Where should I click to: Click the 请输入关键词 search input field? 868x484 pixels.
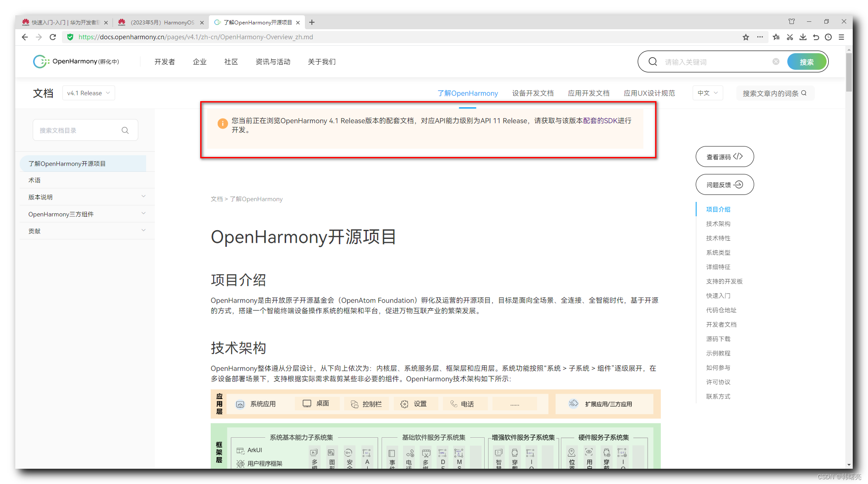click(715, 62)
